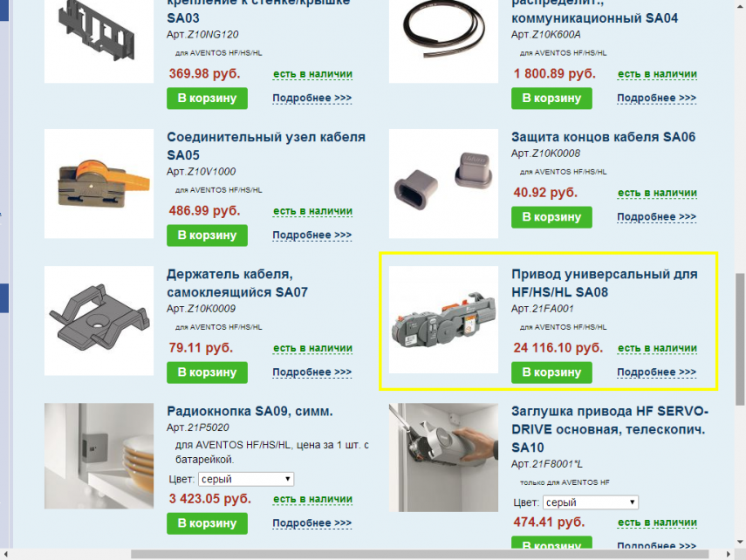Viewport: 746px width, 560px height.
Task: View the SA07 cable holder picture
Action: pyautogui.click(x=99, y=321)
